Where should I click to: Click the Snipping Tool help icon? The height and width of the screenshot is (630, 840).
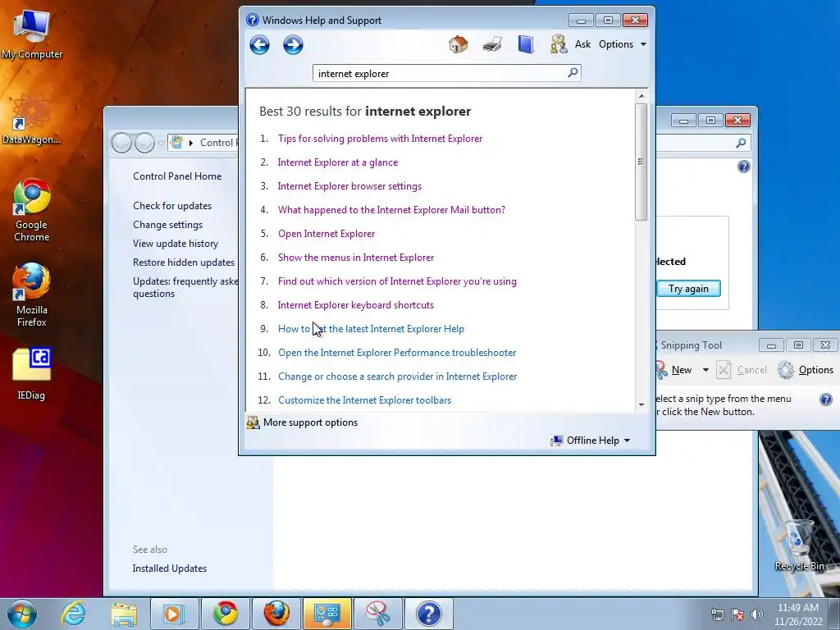[x=826, y=399]
